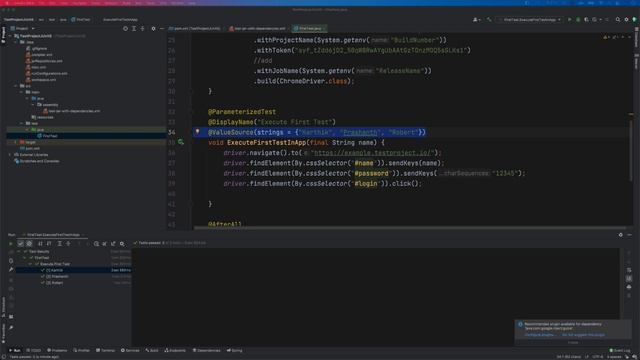Click editor horizontal scrollbar
640x360 pixels.
pos(409,228)
